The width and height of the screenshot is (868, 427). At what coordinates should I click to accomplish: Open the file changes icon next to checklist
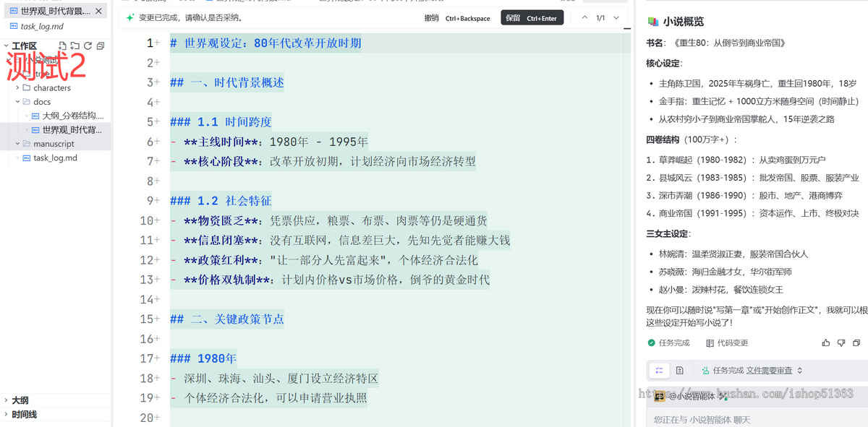pos(680,370)
